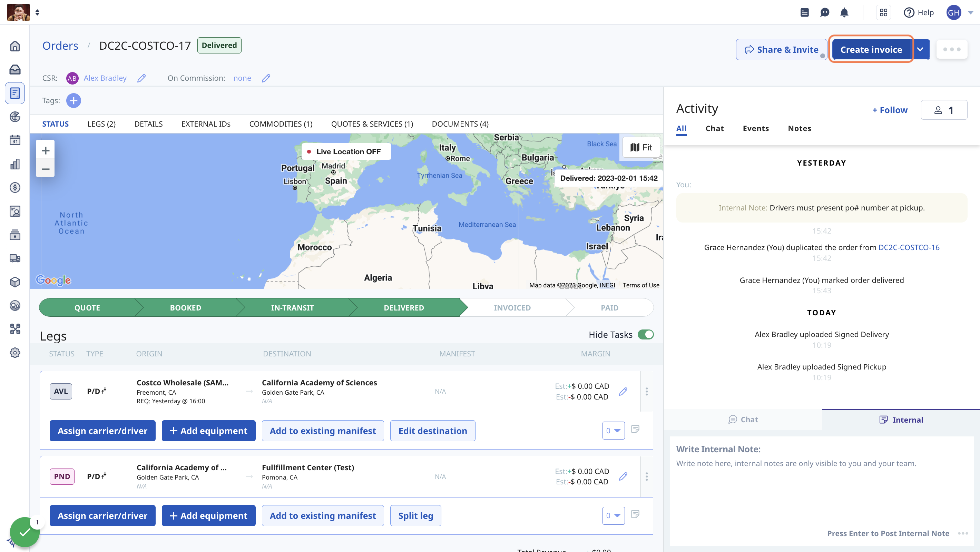Open note icon on Costco leg row
The image size is (980, 552).
point(635,430)
